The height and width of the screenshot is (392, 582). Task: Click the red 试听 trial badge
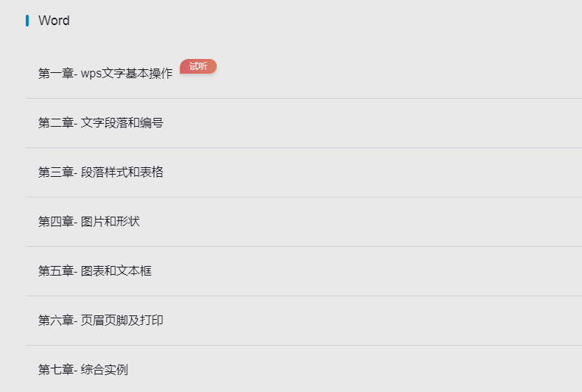click(x=198, y=66)
